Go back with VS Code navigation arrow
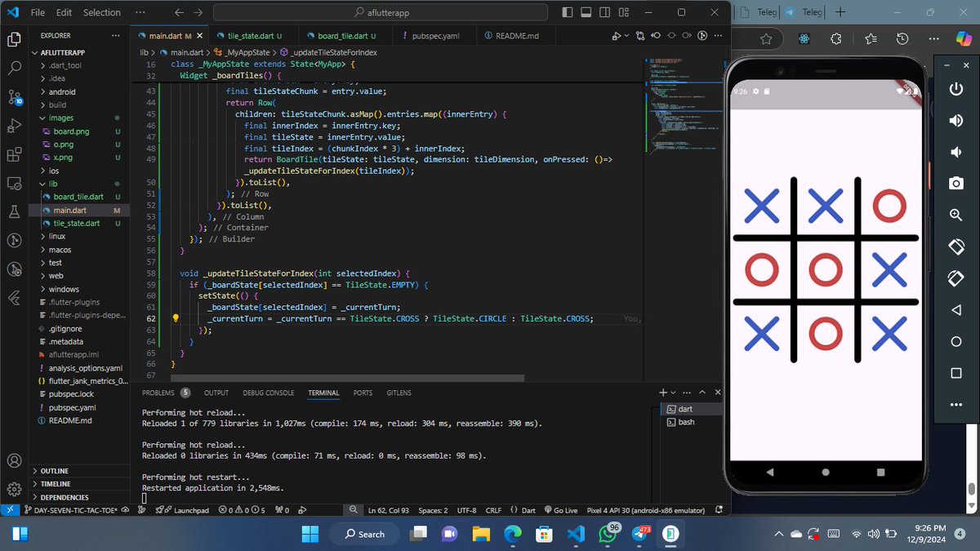 [180, 12]
